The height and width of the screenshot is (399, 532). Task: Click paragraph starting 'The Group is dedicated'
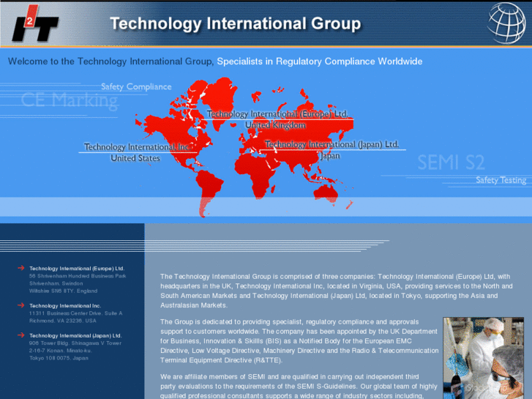[299, 341]
